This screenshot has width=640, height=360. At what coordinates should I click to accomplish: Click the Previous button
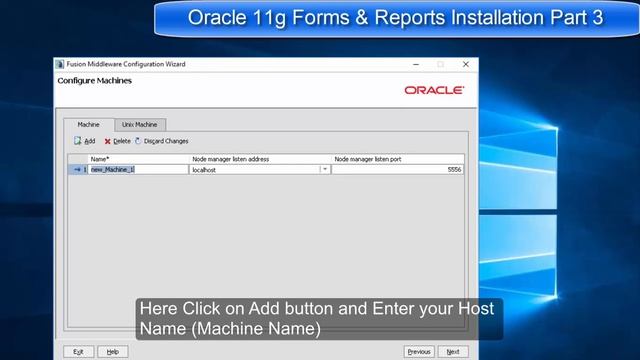pos(419,351)
